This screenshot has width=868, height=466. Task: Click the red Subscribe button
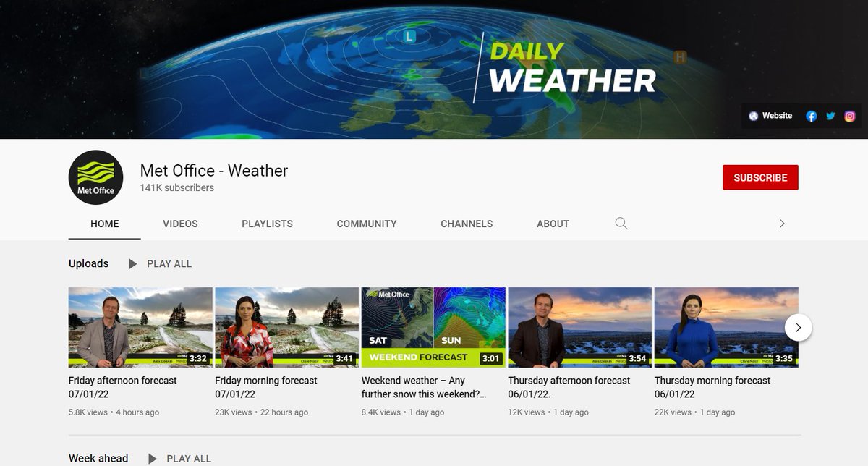[760, 177]
